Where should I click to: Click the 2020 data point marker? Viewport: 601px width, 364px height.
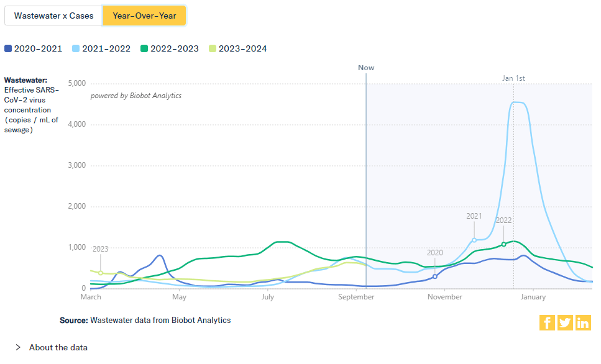click(435, 276)
